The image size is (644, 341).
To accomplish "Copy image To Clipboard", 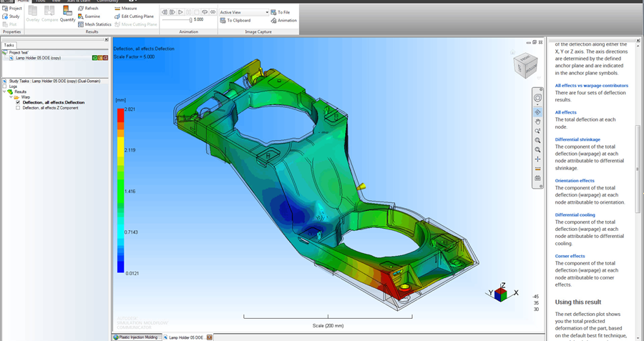I will pos(235,20).
